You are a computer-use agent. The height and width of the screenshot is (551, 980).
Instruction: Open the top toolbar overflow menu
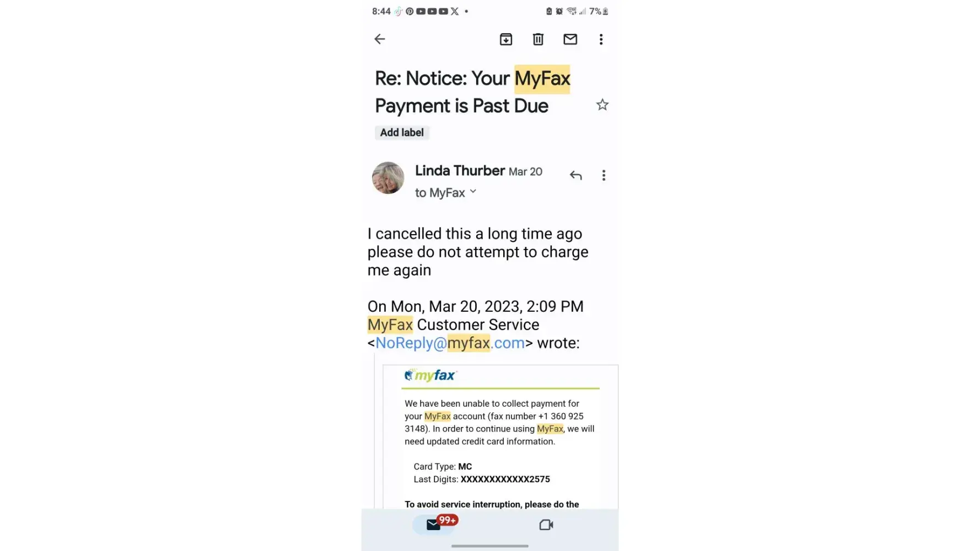coord(601,39)
